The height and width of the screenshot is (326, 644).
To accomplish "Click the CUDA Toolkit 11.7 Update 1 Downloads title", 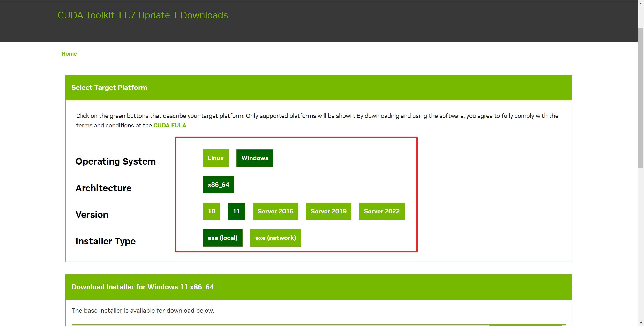I will [143, 15].
